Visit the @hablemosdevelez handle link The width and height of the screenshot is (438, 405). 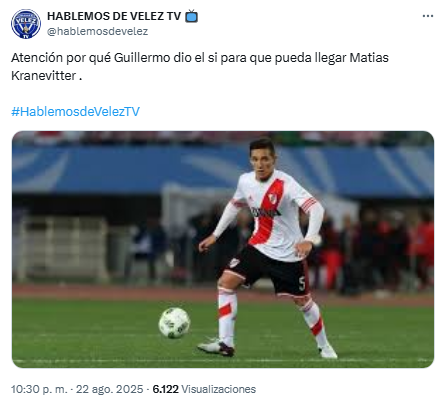click(98, 31)
